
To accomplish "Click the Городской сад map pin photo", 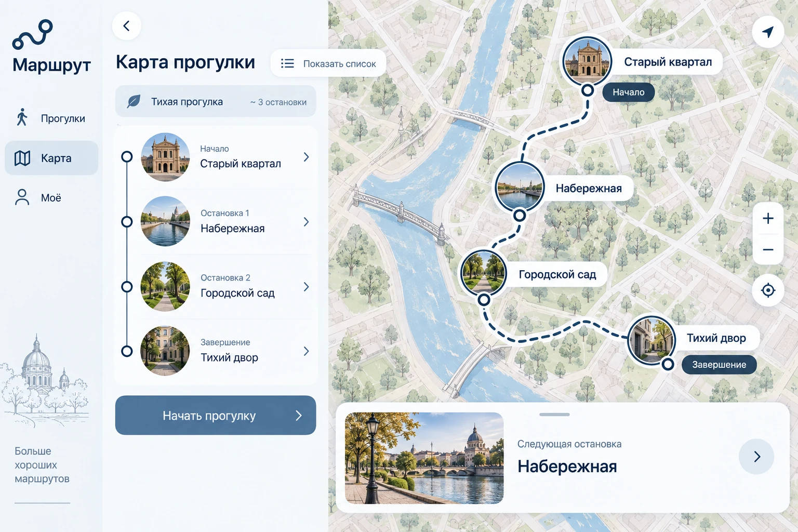I will point(483,273).
